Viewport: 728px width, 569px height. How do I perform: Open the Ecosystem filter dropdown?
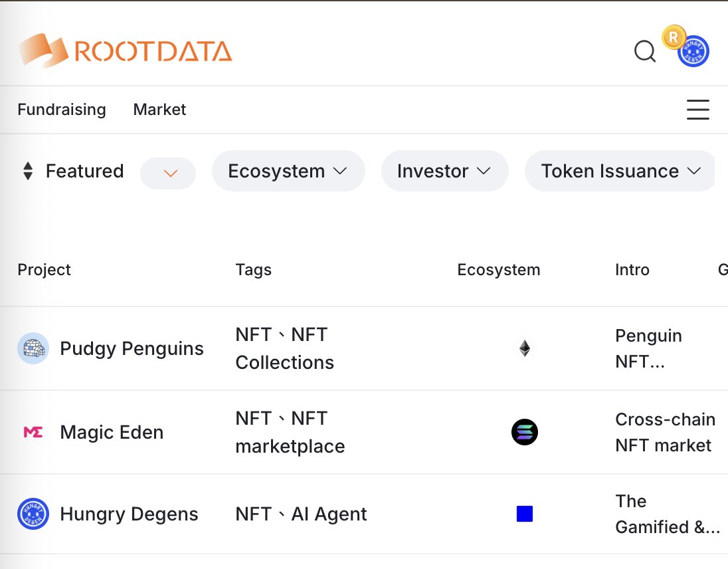[x=288, y=171]
